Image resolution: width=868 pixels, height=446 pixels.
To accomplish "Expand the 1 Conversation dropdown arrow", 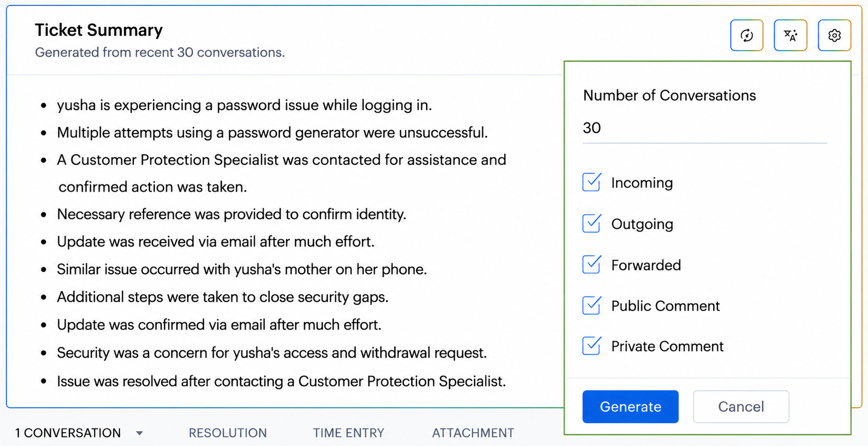I will point(139,433).
